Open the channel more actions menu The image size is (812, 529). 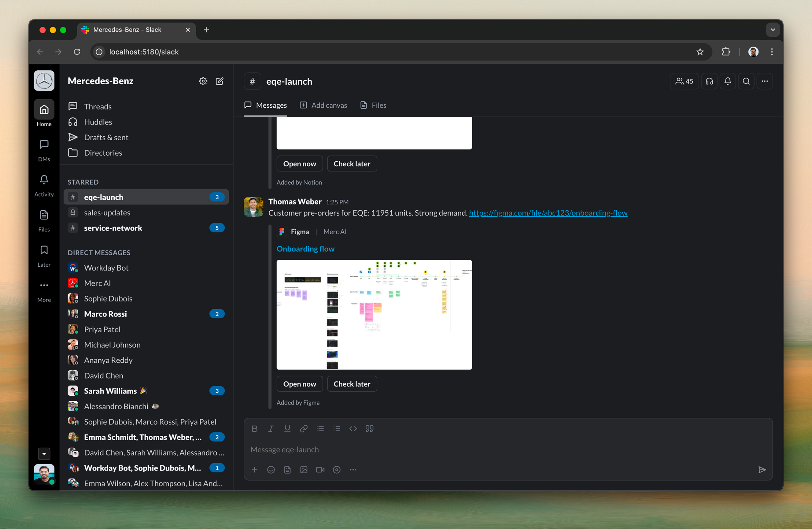point(765,81)
